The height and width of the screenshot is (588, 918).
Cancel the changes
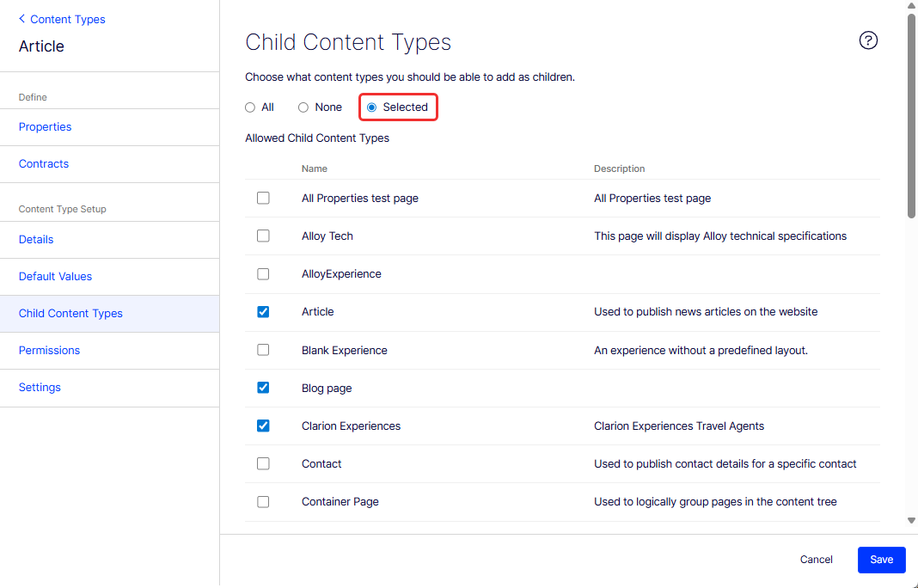pyautogui.click(x=816, y=560)
